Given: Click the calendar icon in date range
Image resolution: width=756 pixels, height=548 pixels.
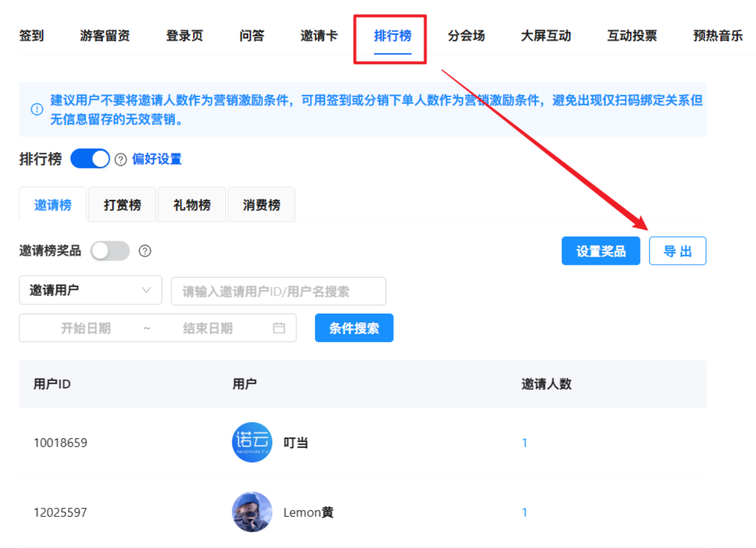Looking at the screenshot, I should coord(279,328).
